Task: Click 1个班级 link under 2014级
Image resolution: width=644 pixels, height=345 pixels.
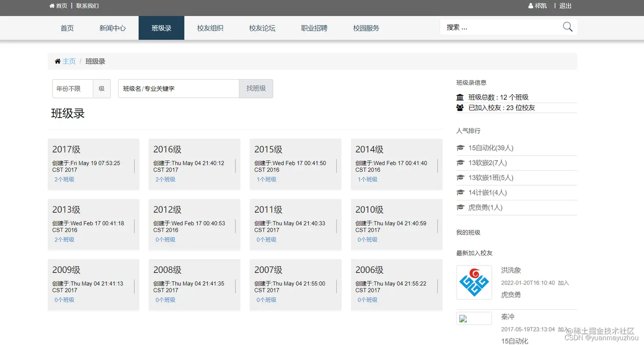Action: 368,179
